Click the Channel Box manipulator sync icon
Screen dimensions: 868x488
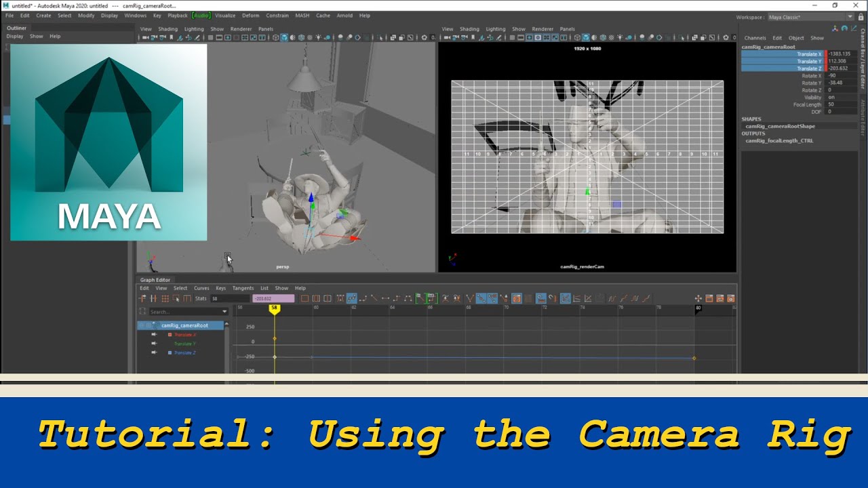click(835, 28)
